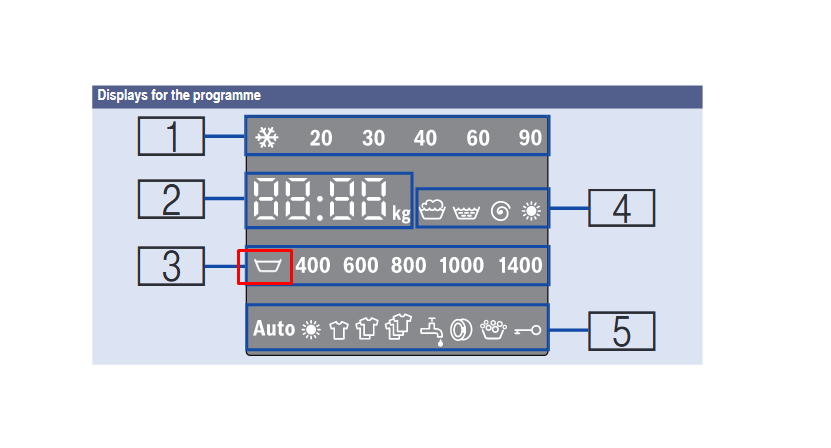Click the cold wash snowflake icon
The height and width of the screenshot is (448, 831).
click(266, 138)
